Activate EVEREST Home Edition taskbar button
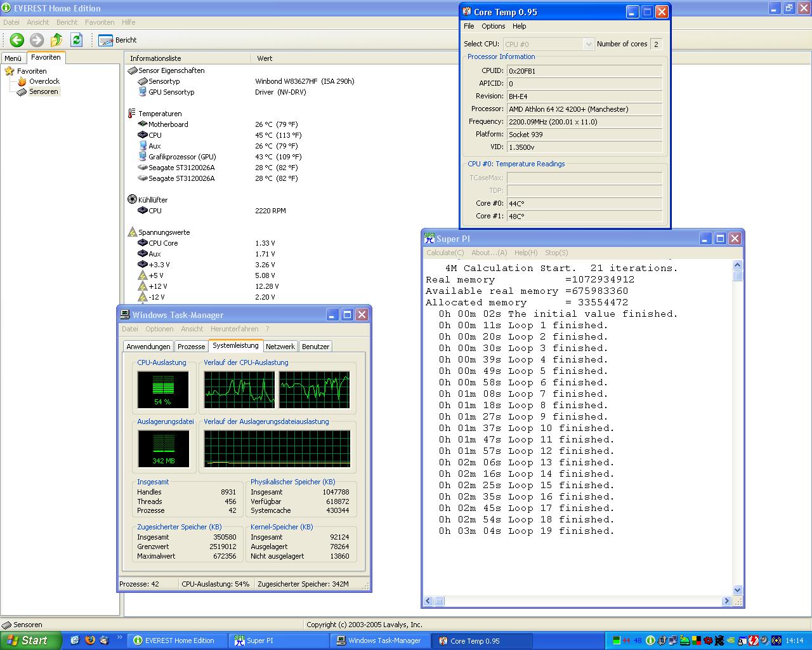The width and height of the screenshot is (812, 650). click(x=178, y=640)
